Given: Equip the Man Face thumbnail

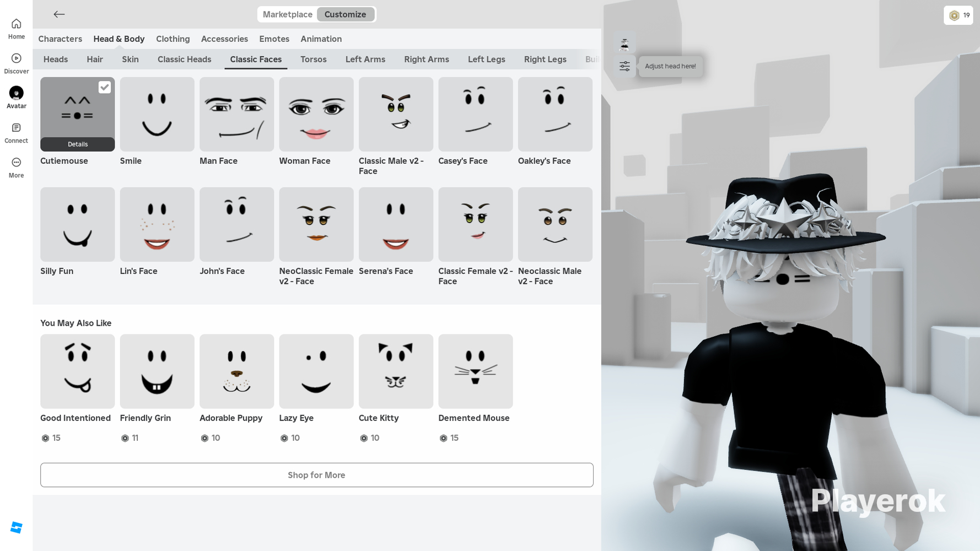Looking at the screenshot, I should click(x=237, y=114).
